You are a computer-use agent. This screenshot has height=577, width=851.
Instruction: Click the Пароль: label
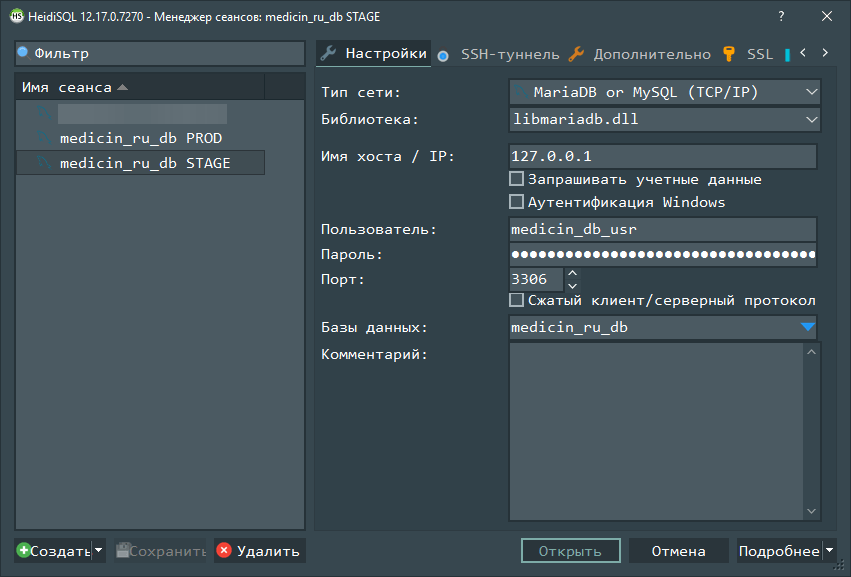point(352,254)
